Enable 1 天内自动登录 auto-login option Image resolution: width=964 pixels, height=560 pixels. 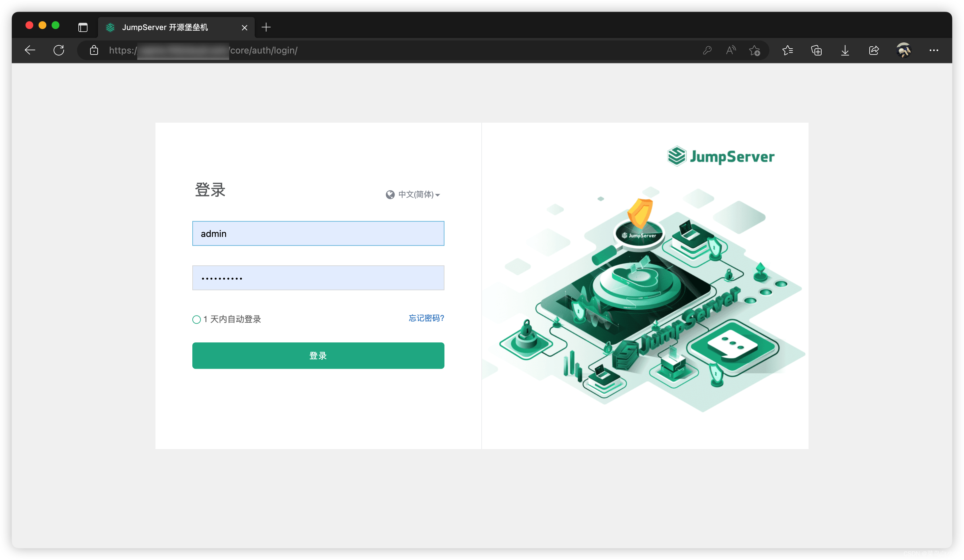coord(196,319)
